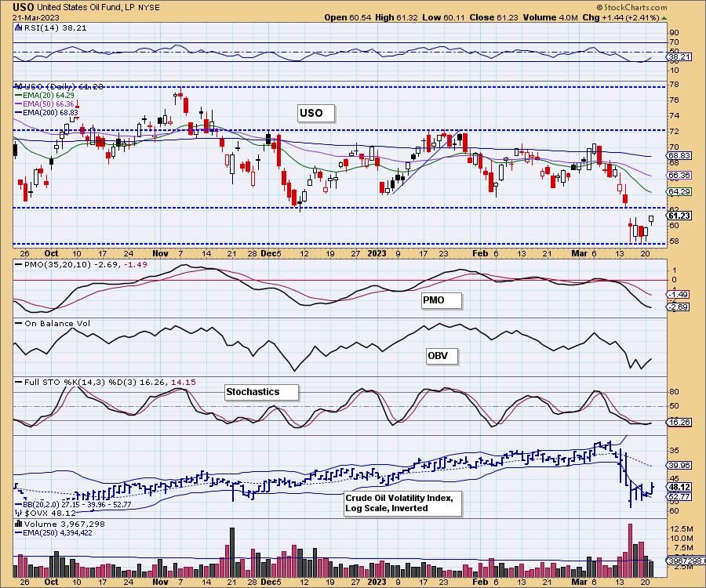Click the USO annotation box on the price chart
The width and height of the screenshot is (706, 588).
[316, 113]
